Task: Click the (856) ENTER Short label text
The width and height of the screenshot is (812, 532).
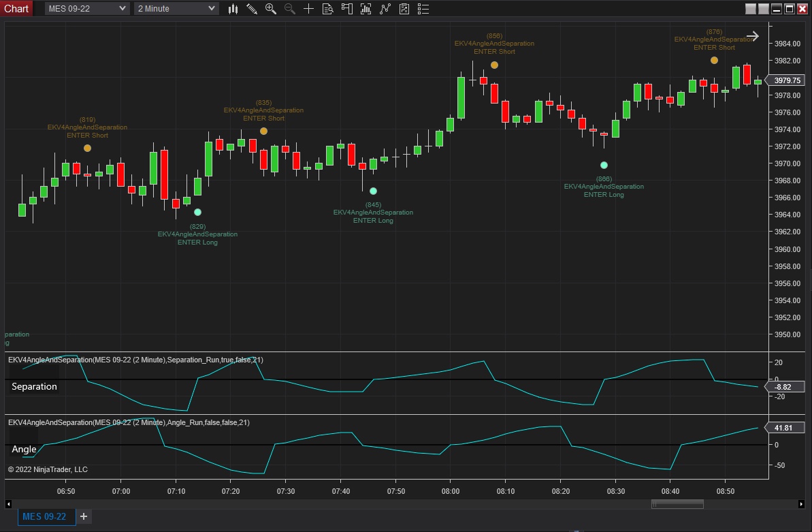Action: [495, 44]
